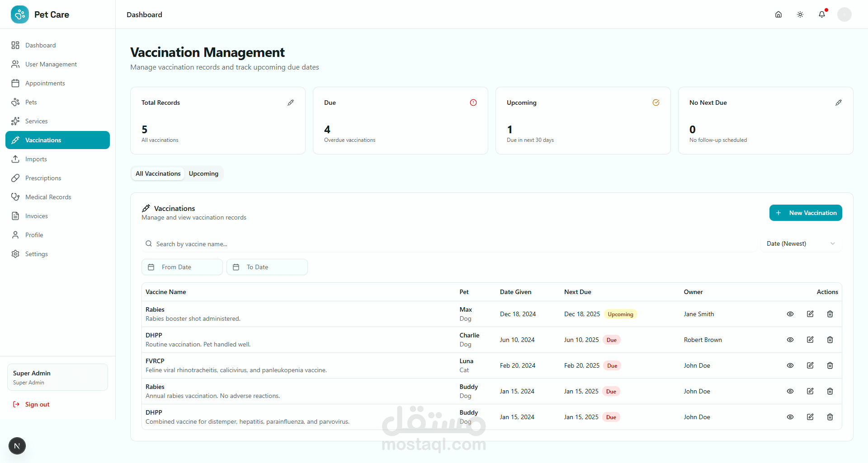Click the Vaccine Name column header
Screen dimensions: 868x463
click(166, 292)
